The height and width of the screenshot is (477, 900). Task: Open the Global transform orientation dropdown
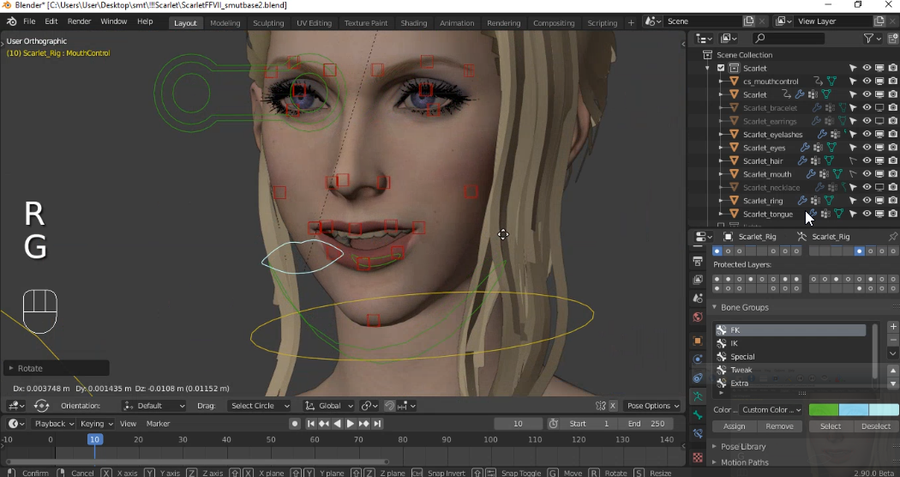pos(329,406)
